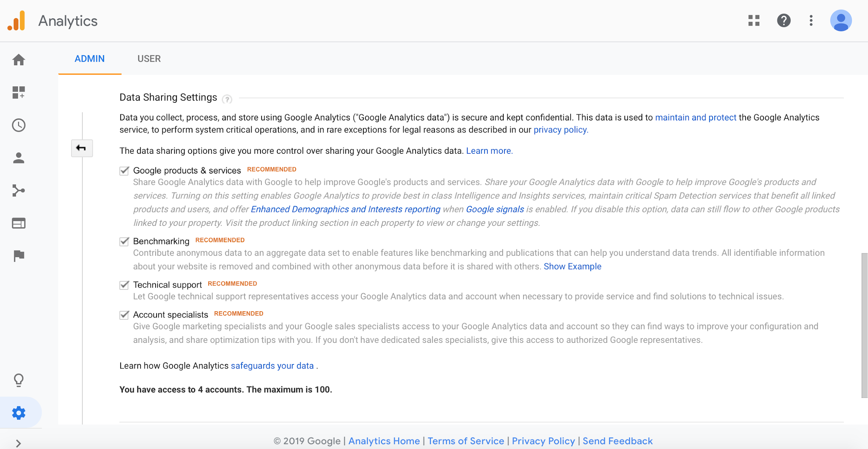Open the Discover lightbulb icon
868x449 pixels.
19,380
